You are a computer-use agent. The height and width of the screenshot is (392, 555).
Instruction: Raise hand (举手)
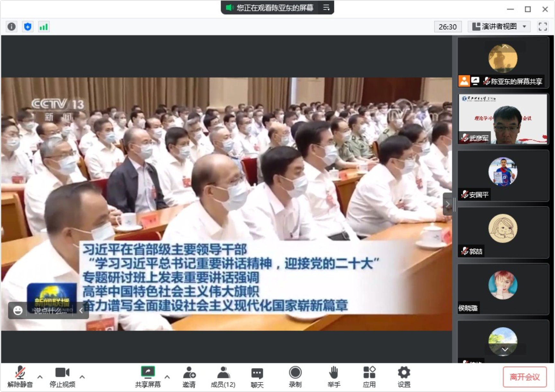click(334, 377)
